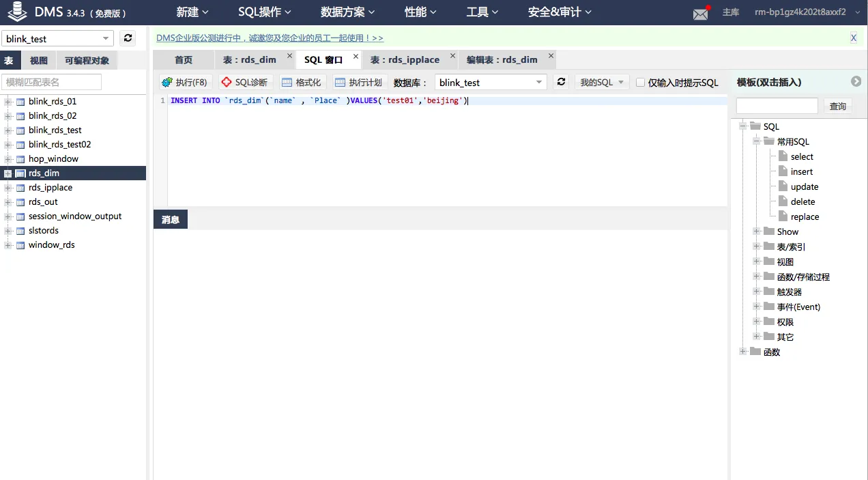The width and height of the screenshot is (868, 480).
Task: Collapse the SQL root template folder
Action: (x=743, y=126)
